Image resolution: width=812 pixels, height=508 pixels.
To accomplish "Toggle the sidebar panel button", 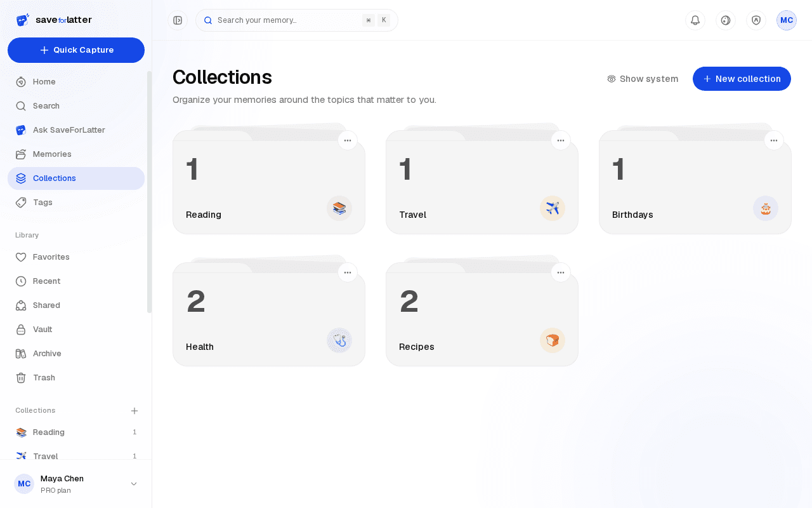I will (178, 20).
